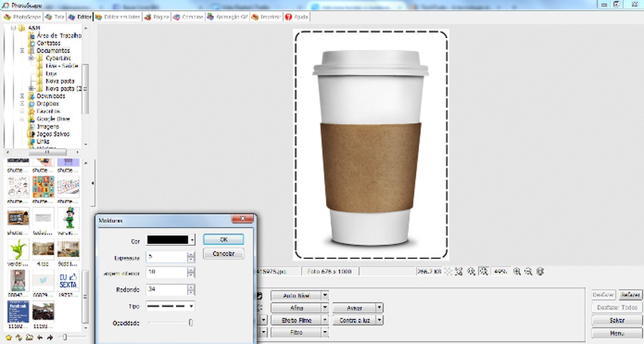The height and width of the screenshot is (344, 644).
Task: Expand the CyberLink folder in tree
Action: tap(31, 58)
